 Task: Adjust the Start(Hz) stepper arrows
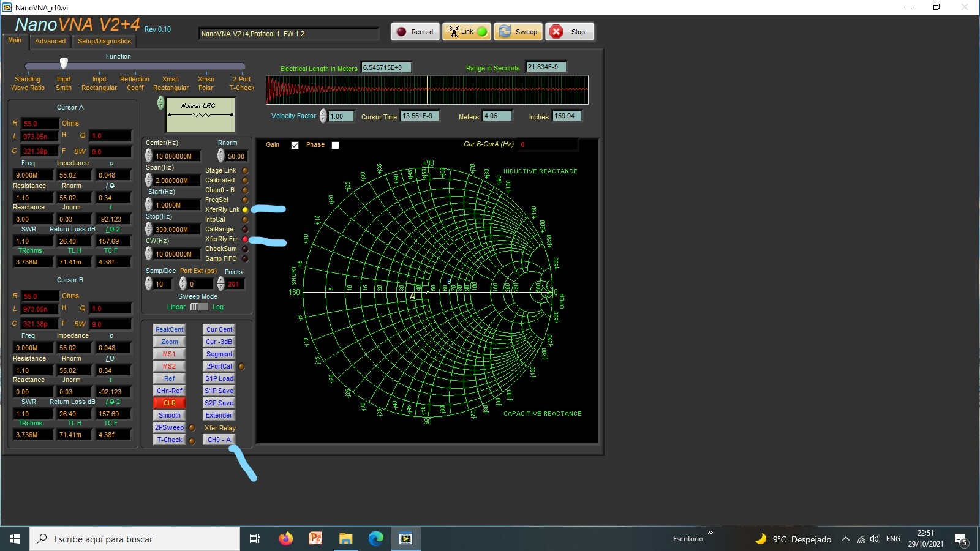point(148,204)
